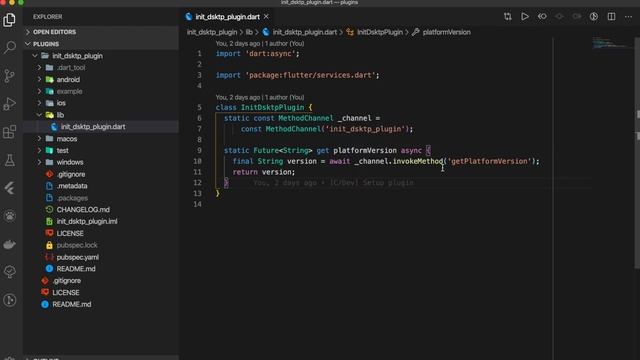Run the Dart file with play icon
This screenshot has height=360, width=640.
coord(524,16)
